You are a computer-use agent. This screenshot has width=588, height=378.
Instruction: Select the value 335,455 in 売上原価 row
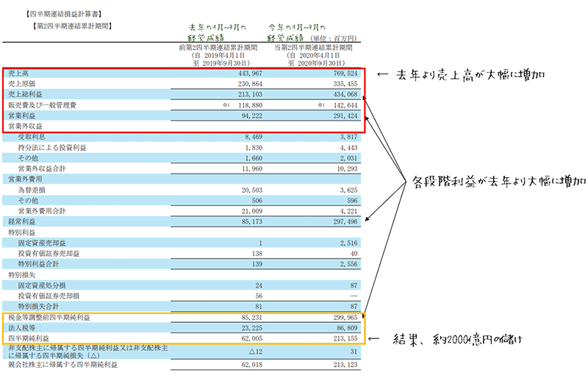tap(345, 84)
